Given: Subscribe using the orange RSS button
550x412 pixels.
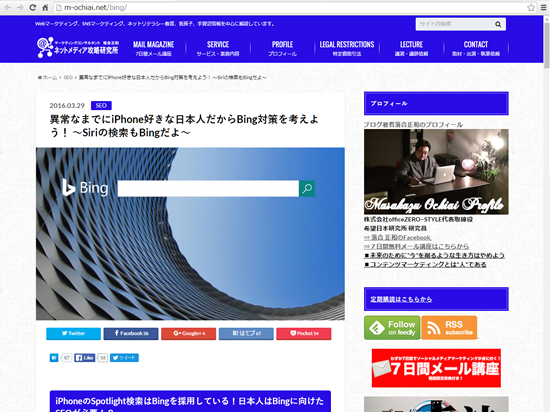Looking at the screenshot, I should tap(449, 327).
